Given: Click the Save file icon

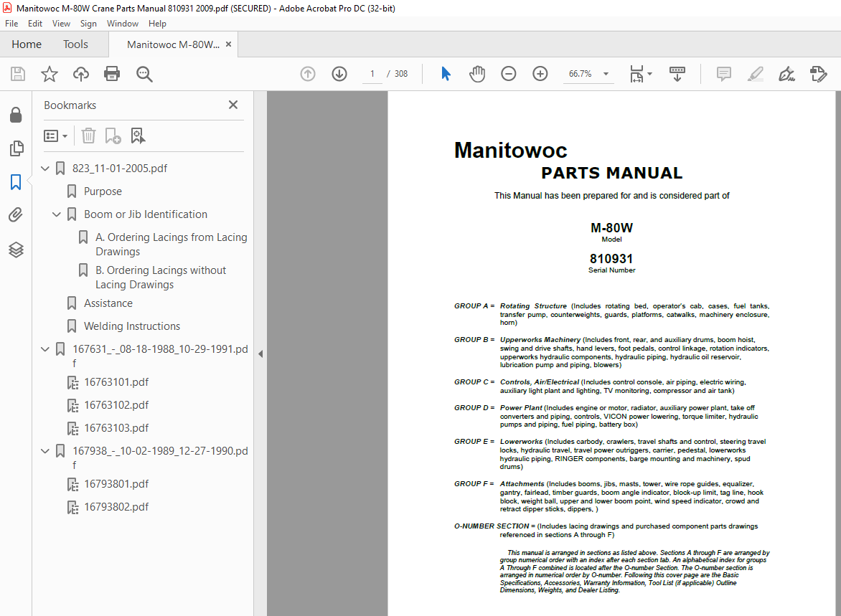Looking at the screenshot, I should [x=18, y=74].
